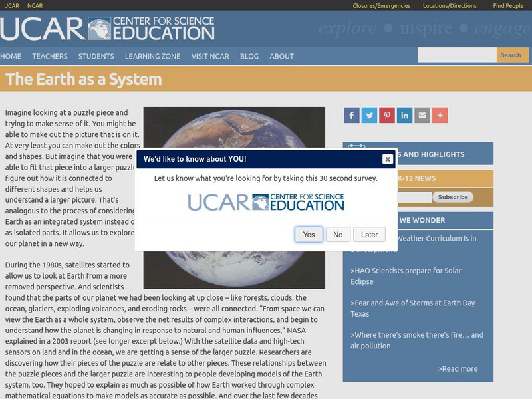Open the HOME menu item
The height and width of the screenshot is (399, 532).
[x=11, y=56]
